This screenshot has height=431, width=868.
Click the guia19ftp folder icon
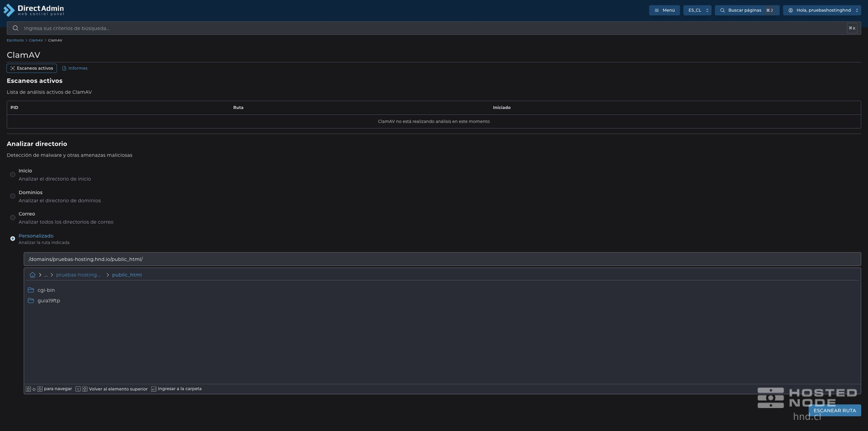[x=31, y=301]
